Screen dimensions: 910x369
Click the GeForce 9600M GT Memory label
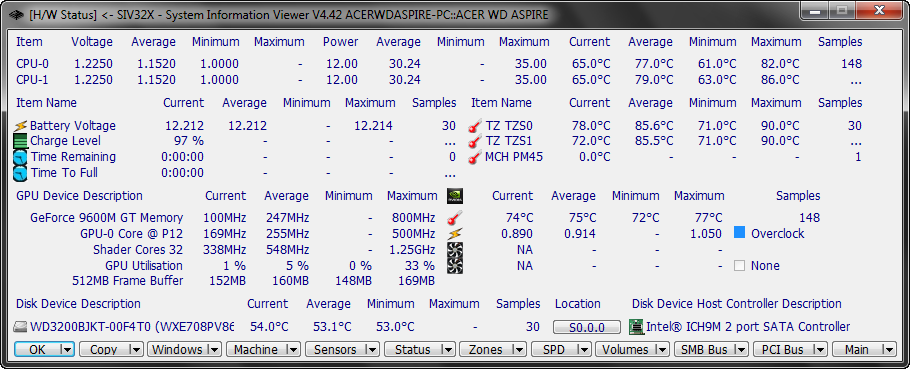pyautogui.click(x=106, y=218)
